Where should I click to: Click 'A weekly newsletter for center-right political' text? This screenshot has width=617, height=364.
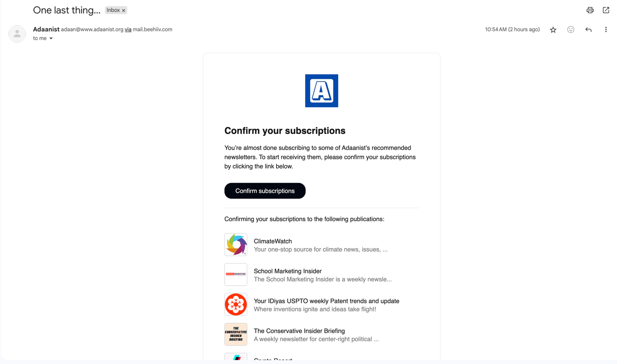tap(316, 339)
